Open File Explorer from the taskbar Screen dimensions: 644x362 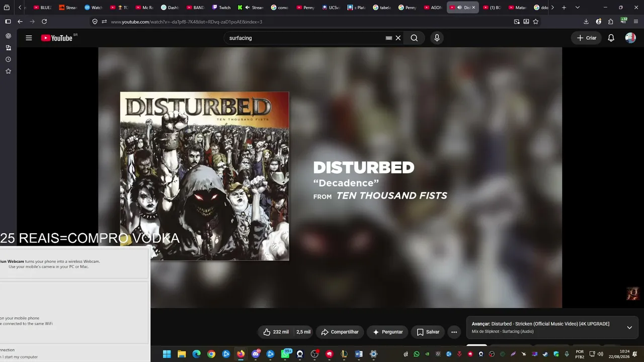[182, 354]
